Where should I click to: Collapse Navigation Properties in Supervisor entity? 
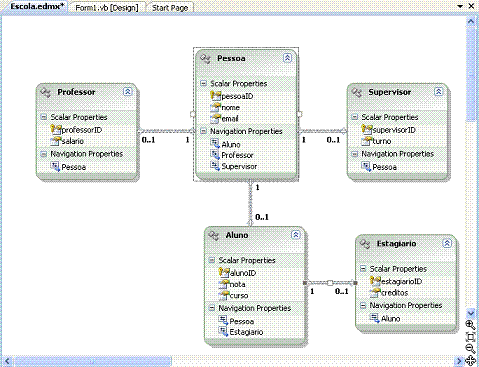tap(355, 154)
